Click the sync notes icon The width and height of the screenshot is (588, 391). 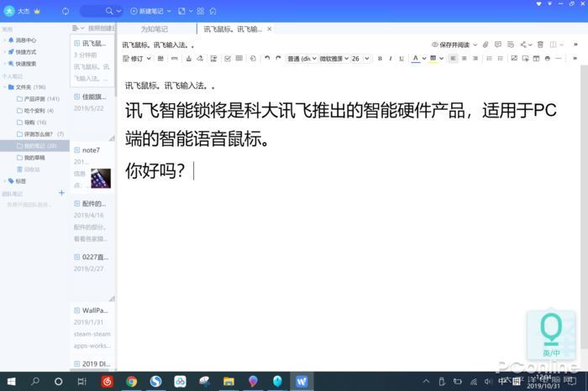click(x=66, y=11)
